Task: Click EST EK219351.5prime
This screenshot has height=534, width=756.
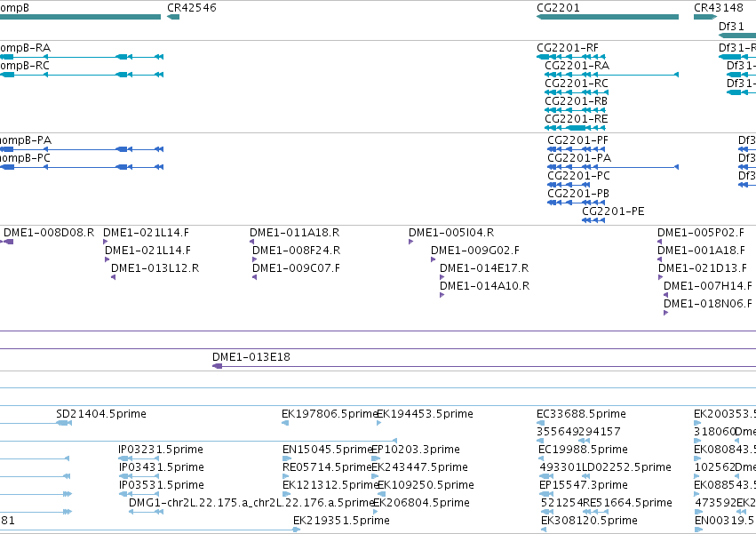Action: tap(341, 522)
